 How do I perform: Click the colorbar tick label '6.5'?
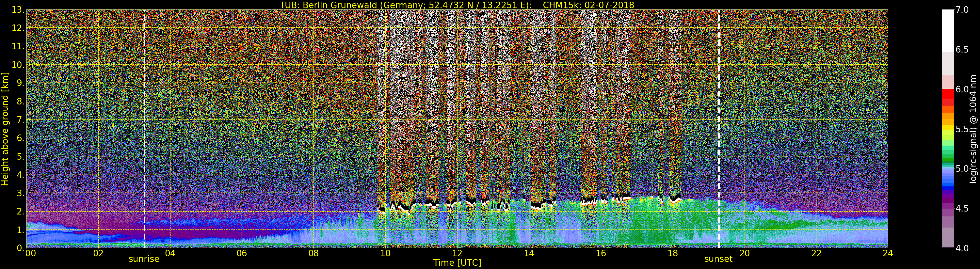962,50
